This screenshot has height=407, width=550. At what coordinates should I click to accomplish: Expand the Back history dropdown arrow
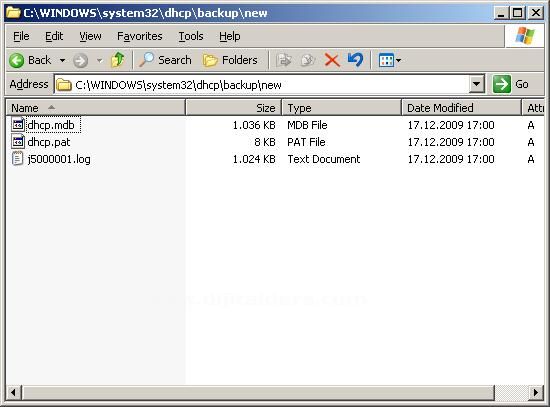point(62,60)
